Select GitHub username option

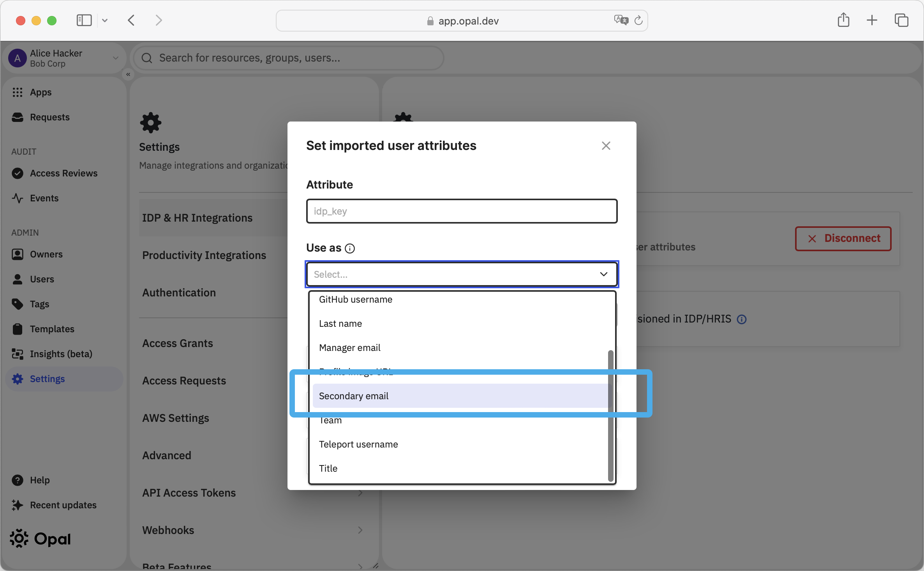coord(461,300)
